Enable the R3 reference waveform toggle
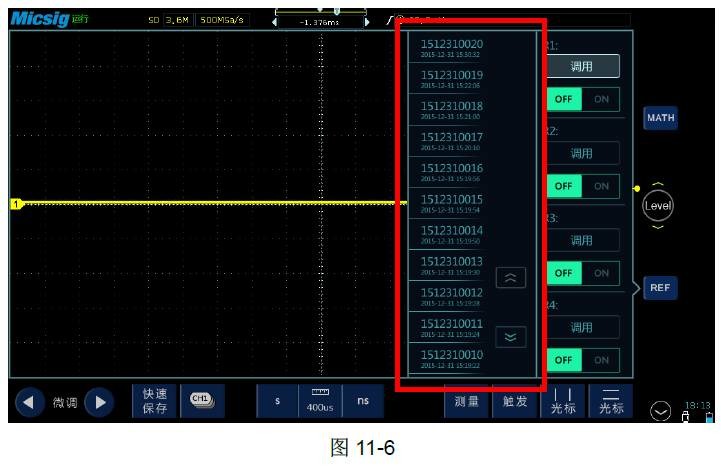This screenshot has width=721, height=466. click(601, 273)
